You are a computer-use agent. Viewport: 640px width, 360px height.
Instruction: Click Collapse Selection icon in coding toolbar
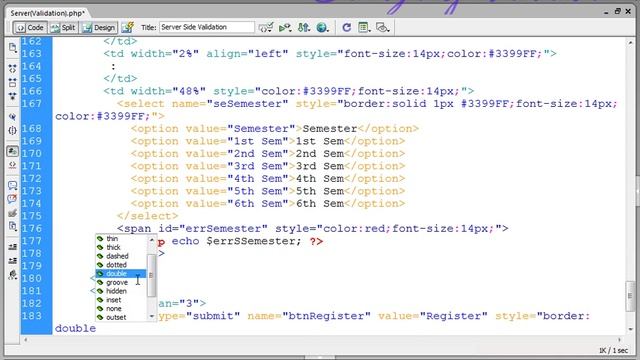click(12, 83)
